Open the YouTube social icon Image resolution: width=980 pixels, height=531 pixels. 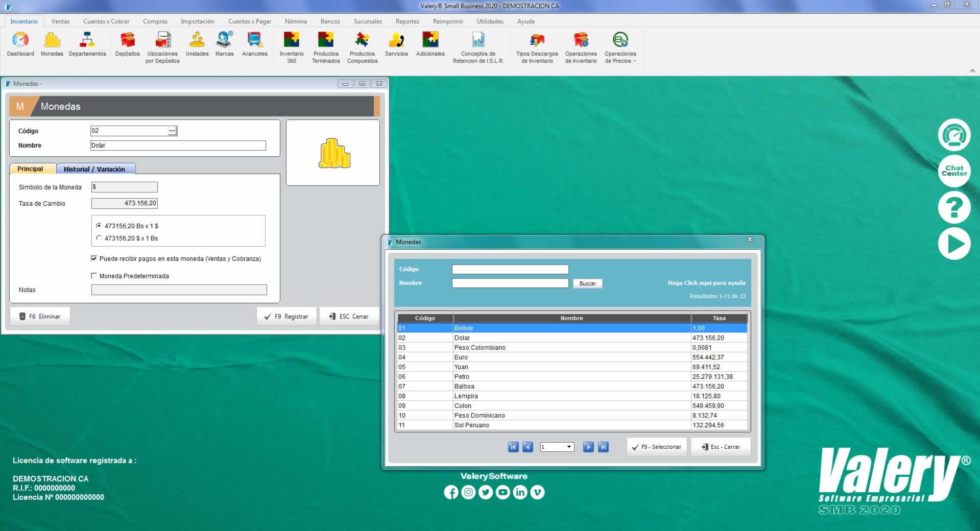[503, 492]
